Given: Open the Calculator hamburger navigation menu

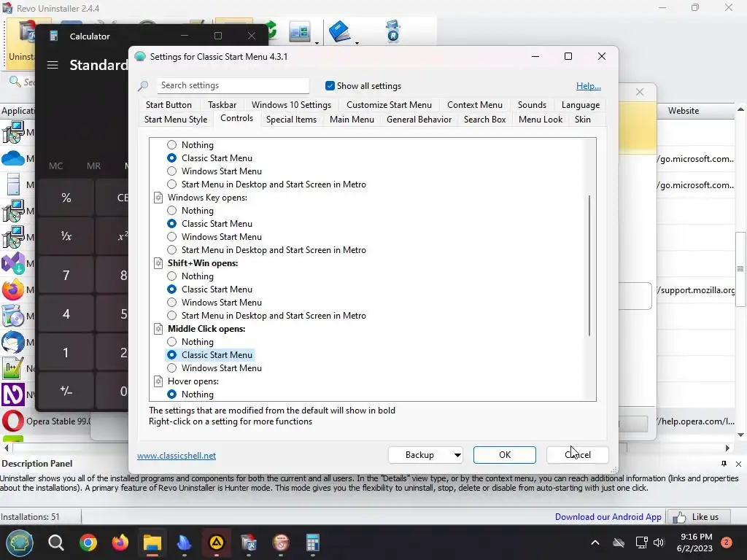Looking at the screenshot, I should point(53,65).
